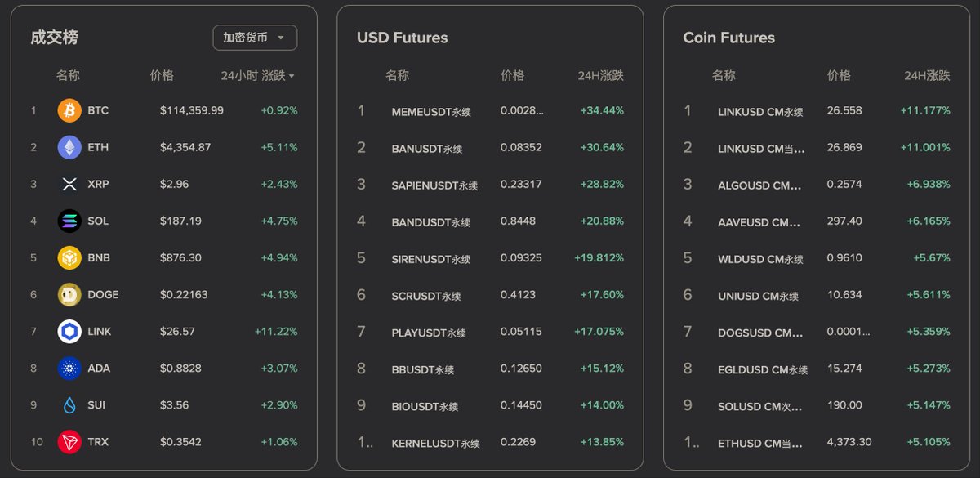Screen dimensions: 980x478
Task: Open the 加密货币 category dropdown
Action: tap(255, 38)
